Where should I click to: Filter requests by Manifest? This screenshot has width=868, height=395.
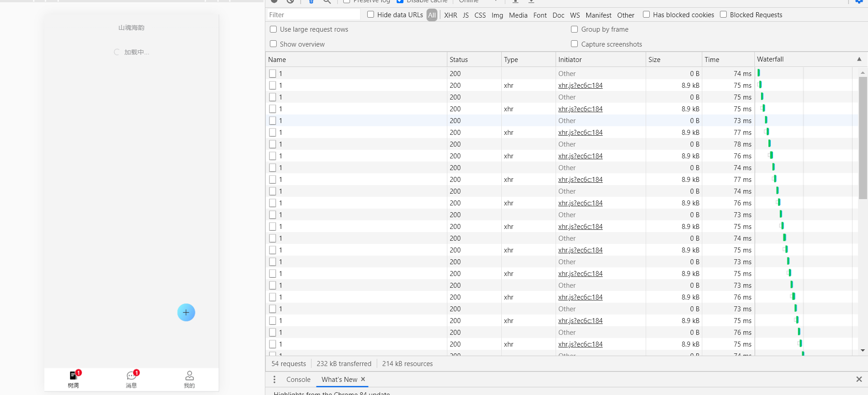pos(598,15)
